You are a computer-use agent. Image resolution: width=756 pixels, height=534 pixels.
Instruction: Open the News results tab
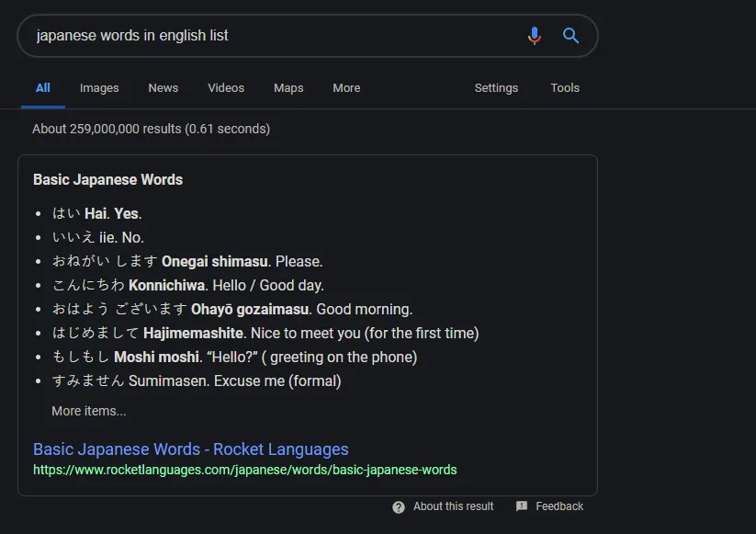163,88
